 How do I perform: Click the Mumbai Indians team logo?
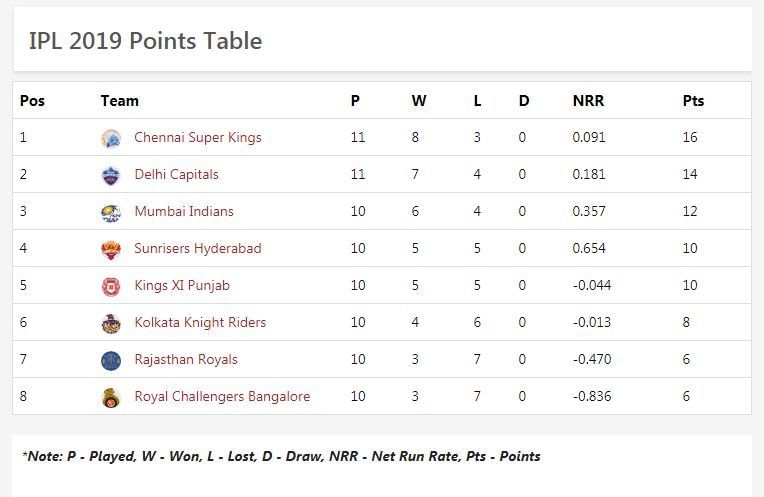[x=111, y=212]
